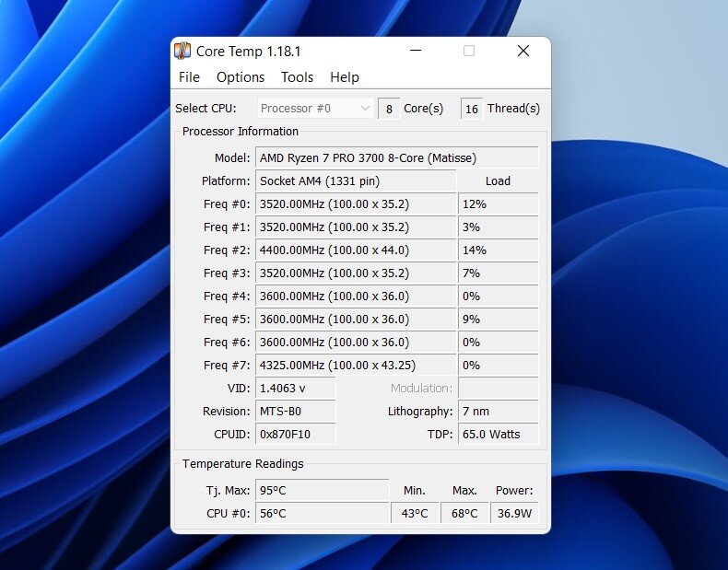Click the maximum temperature 68°C
This screenshot has height=570, width=728.
tap(464, 514)
